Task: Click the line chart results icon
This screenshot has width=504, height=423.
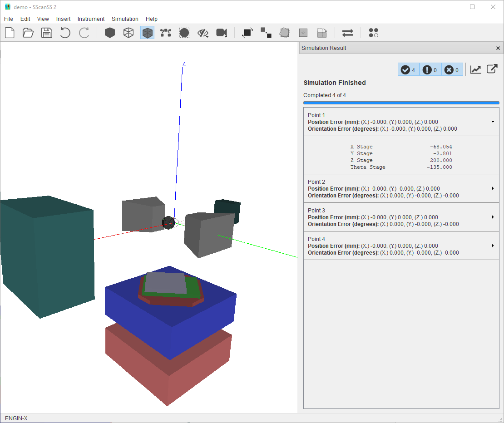Action: point(476,69)
